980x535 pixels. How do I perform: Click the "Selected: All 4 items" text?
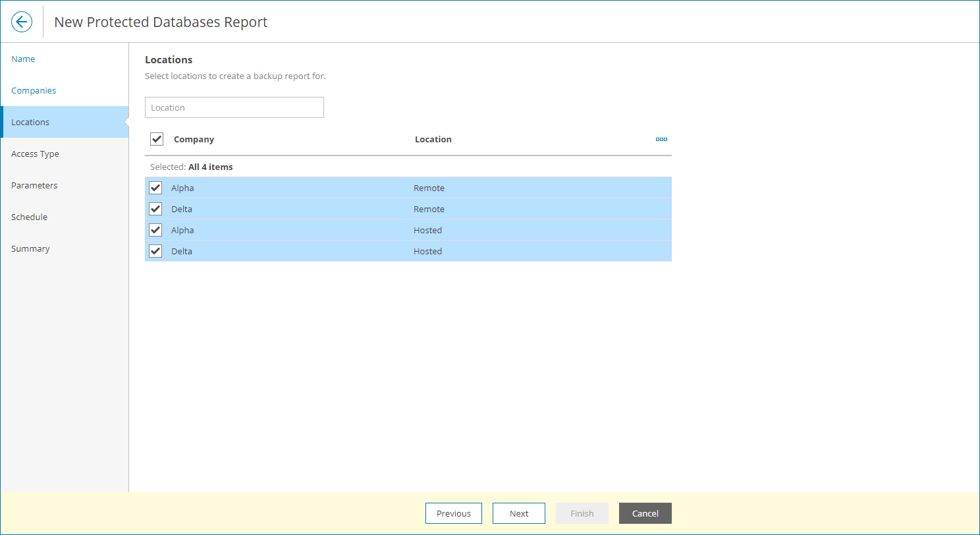(192, 167)
